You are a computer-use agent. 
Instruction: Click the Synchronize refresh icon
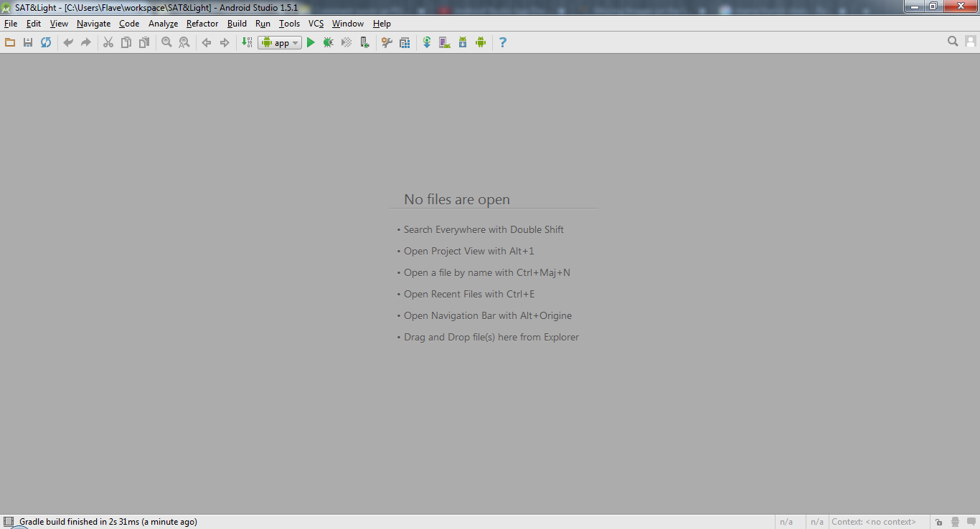pyautogui.click(x=46, y=43)
